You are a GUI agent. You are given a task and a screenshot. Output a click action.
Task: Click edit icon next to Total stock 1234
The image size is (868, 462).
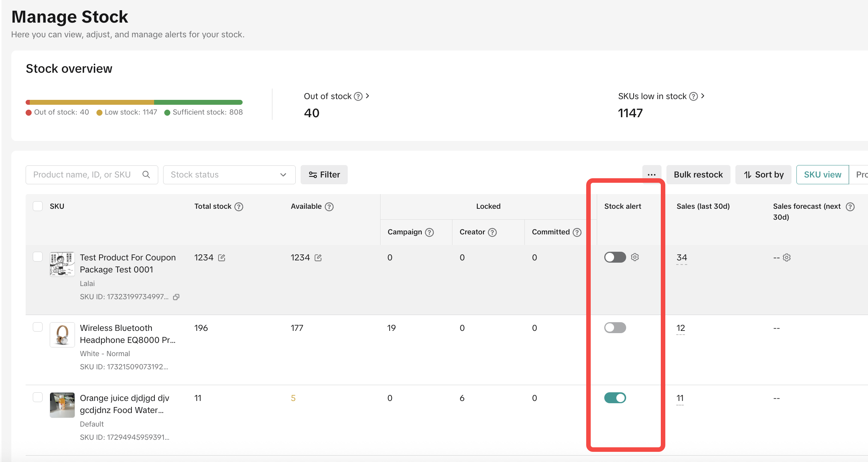click(x=222, y=258)
